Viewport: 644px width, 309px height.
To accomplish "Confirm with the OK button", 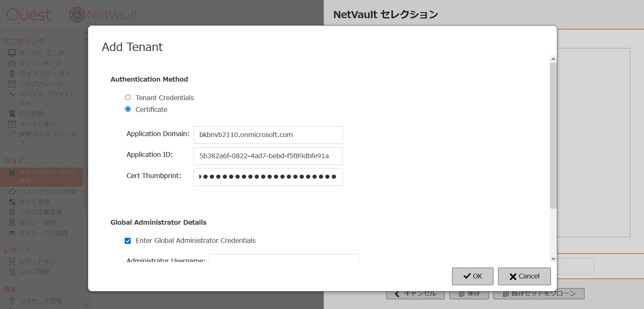I will pos(473,276).
